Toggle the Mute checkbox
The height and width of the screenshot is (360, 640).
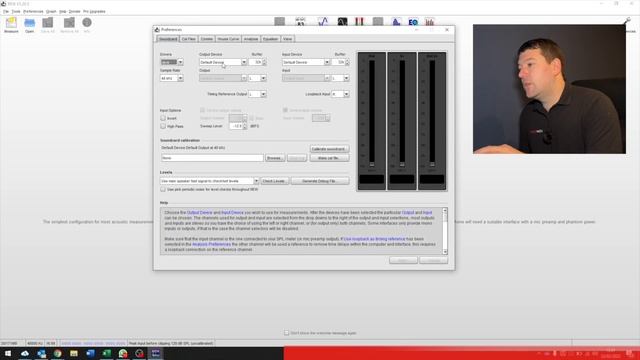(252, 118)
